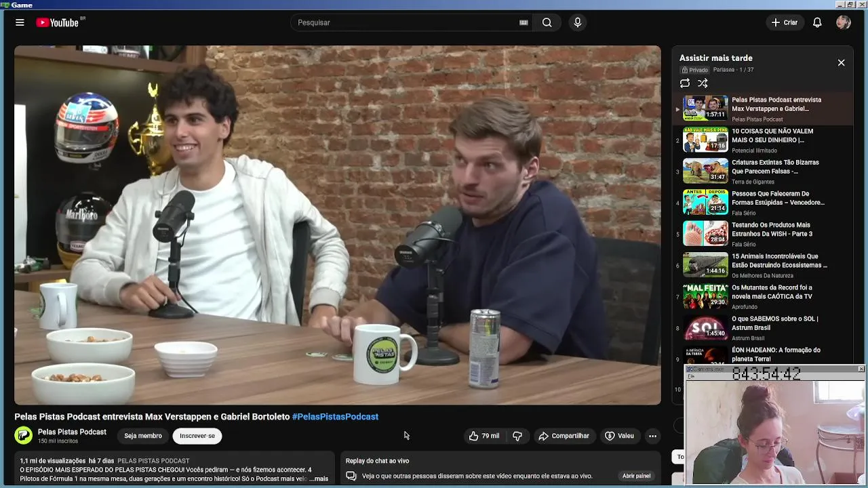Click 'Astrum Brasil' channel name in playlist

(748, 338)
